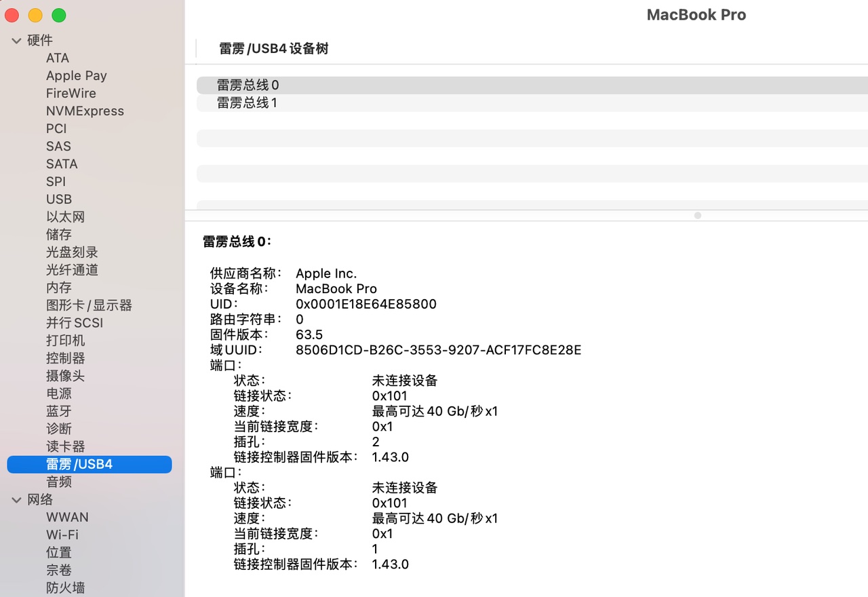
Task: Select Apple Pay in the sidebar
Action: click(77, 76)
